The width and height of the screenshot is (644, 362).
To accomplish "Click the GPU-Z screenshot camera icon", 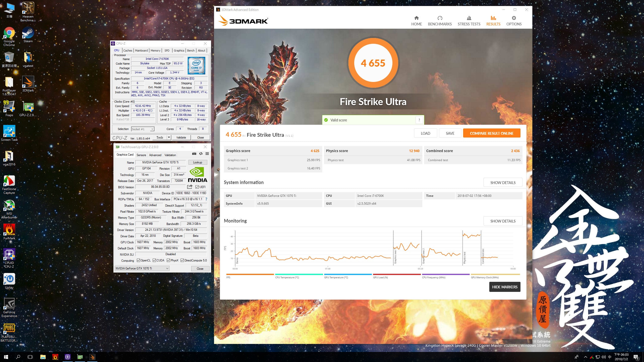I will (194, 154).
